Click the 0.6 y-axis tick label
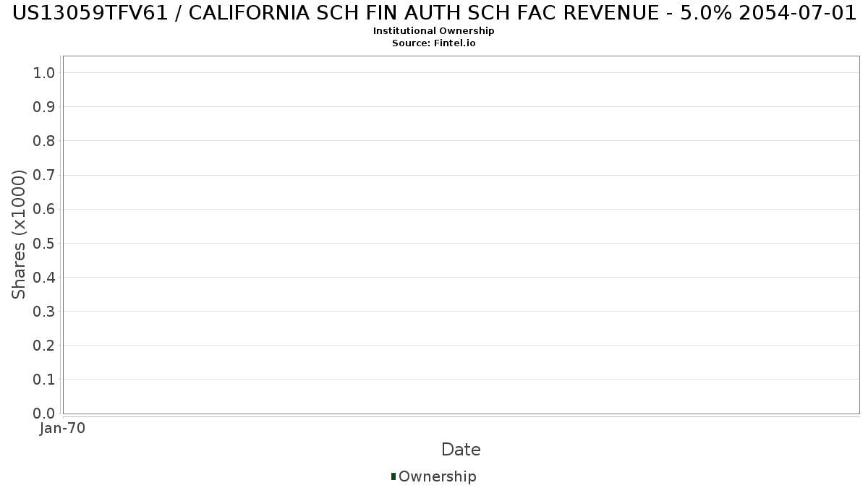Image resolution: width=868 pixels, height=488 pixels. click(x=44, y=209)
